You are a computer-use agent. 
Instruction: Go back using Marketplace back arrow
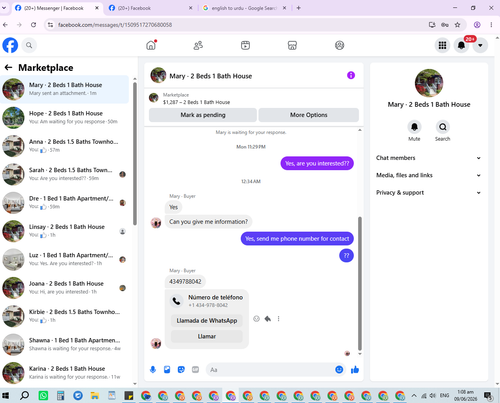point(8,68)
